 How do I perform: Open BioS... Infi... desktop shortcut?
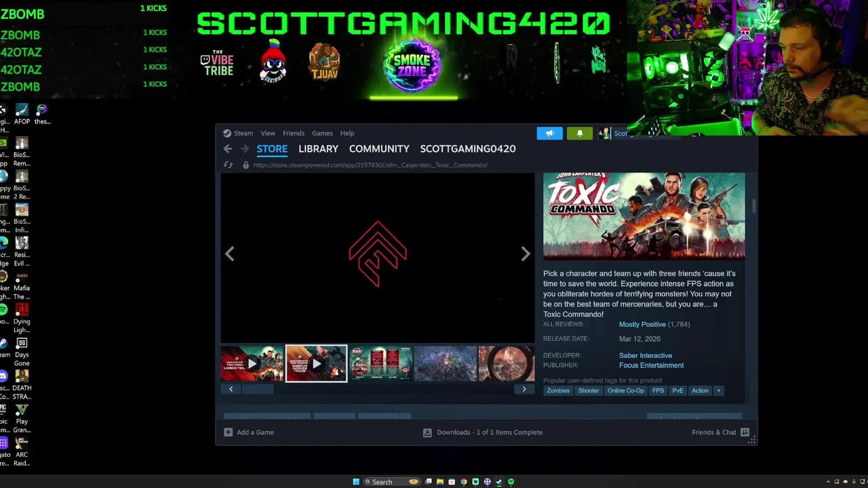coord(22,218)
